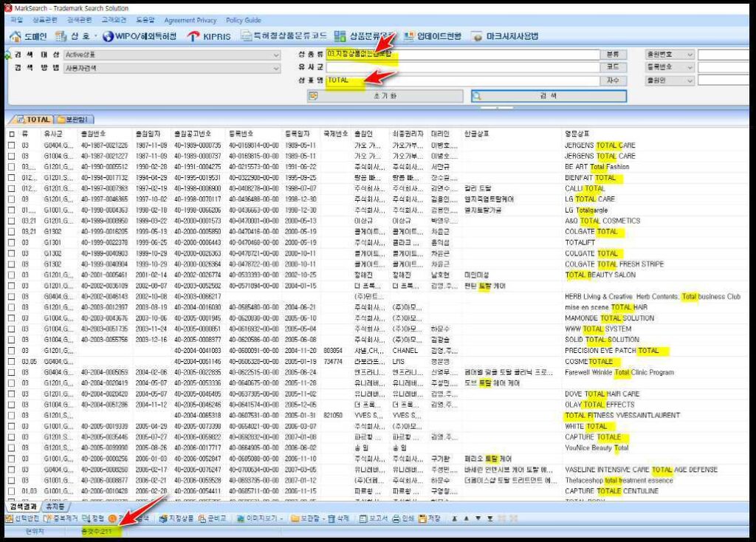Toggle the select-all checkbox in table header
Screen dimensions: 756x542
coord(12,134)
